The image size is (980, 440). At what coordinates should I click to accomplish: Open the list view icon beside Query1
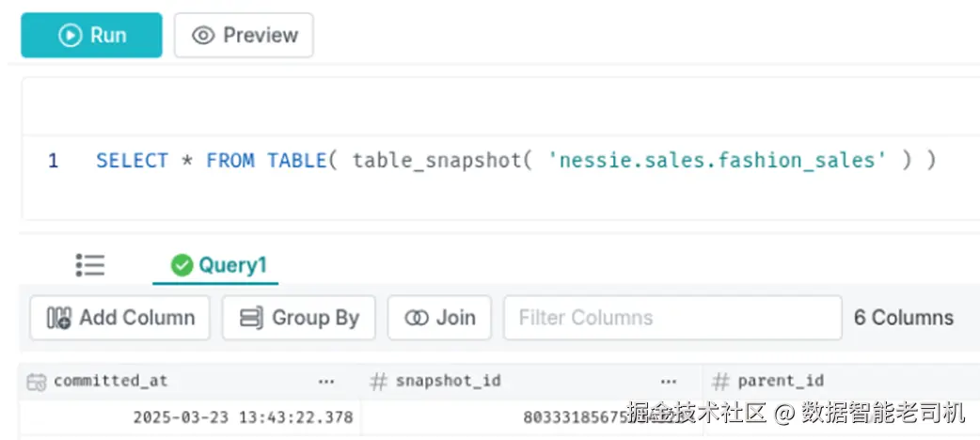90,265
